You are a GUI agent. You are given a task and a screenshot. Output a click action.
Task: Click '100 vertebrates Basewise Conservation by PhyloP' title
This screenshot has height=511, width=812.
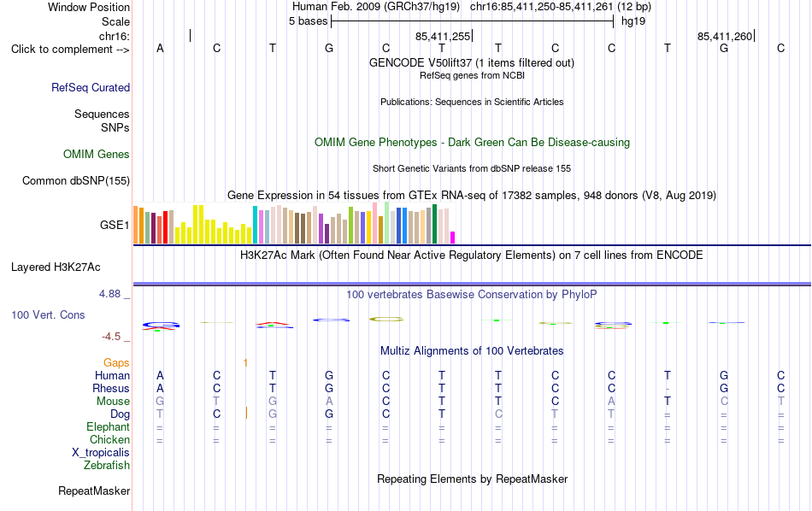pos(472,295)
